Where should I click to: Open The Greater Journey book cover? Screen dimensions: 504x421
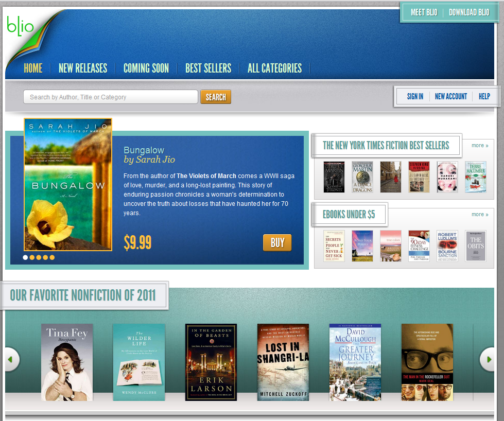pos(355,362)
